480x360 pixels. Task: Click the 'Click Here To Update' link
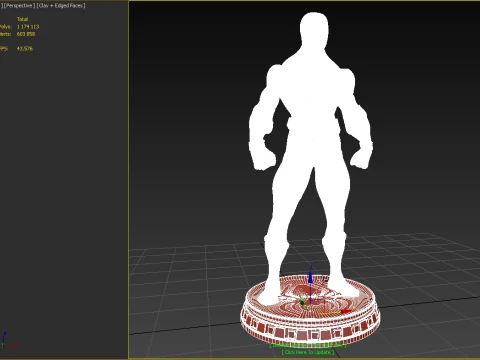(308, 352)
